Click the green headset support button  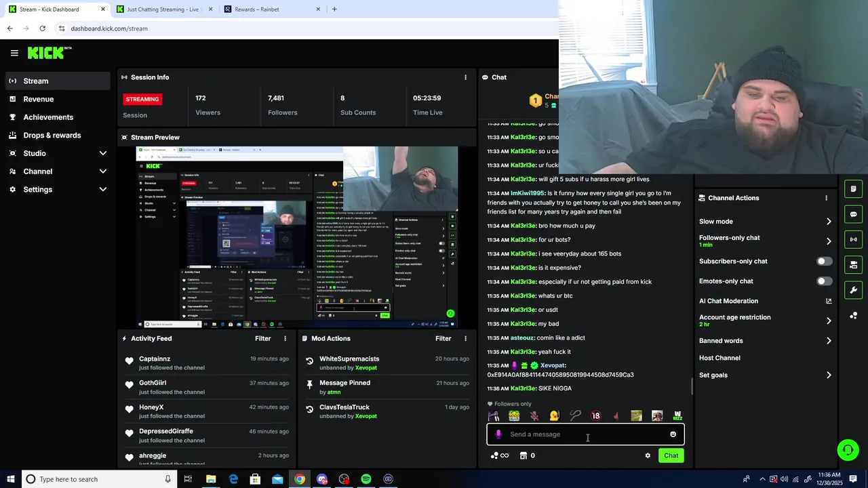pyautogui.click(x=847, y=449)
